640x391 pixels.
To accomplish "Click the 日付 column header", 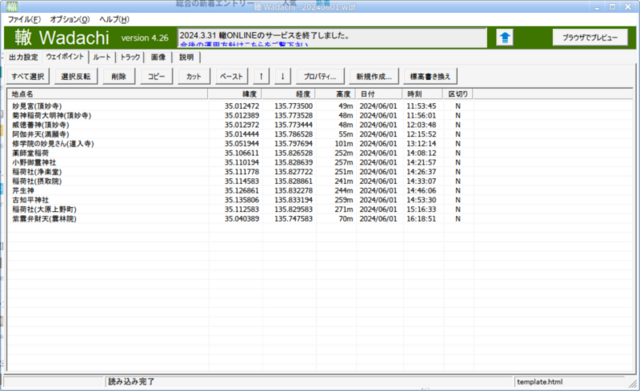I will [379, 94].
